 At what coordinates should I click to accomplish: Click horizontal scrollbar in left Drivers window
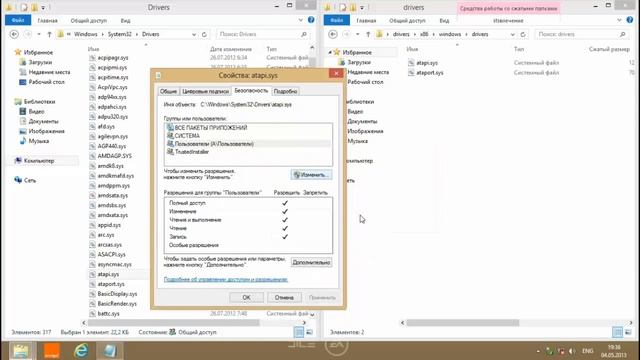pyautogui.click(x=174, y=322)
